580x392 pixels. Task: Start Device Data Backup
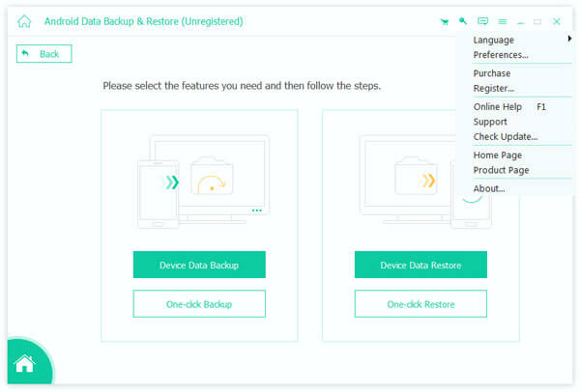pyautogui.click(x=199, y=265)
